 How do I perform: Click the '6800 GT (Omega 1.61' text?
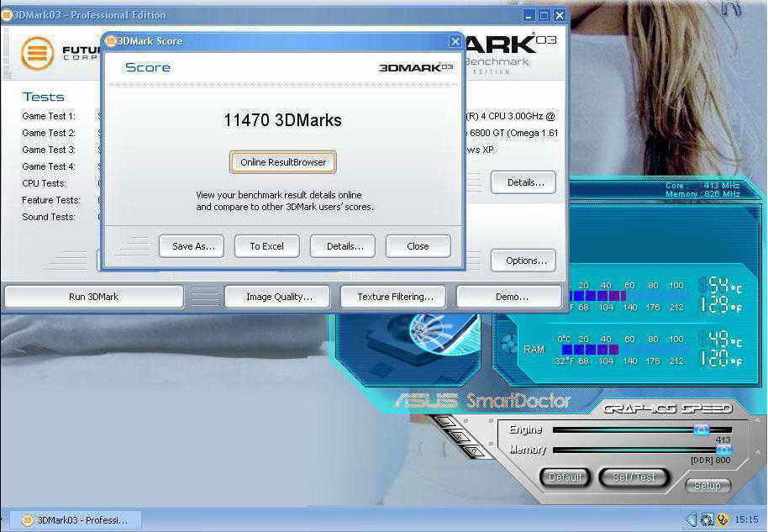point(513,133)
